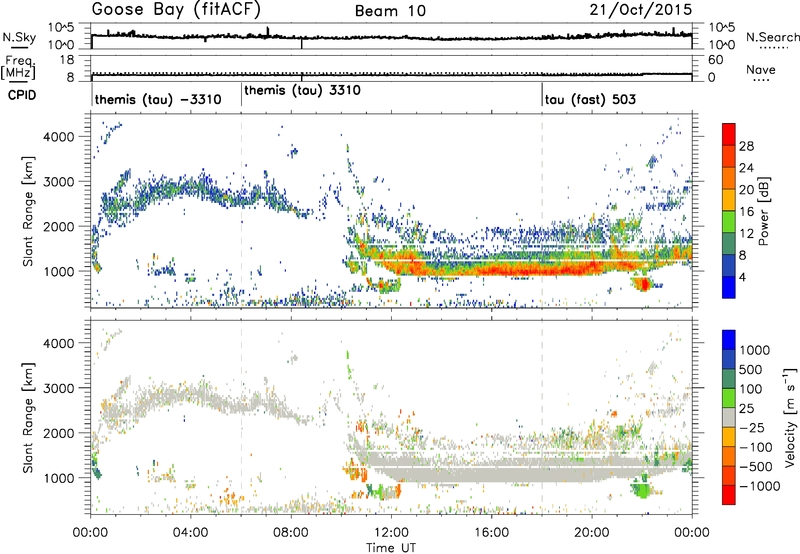Click the "04:00" time tick label
The image size is (800, 554).
pyautogui.click(x=191, y=533)
